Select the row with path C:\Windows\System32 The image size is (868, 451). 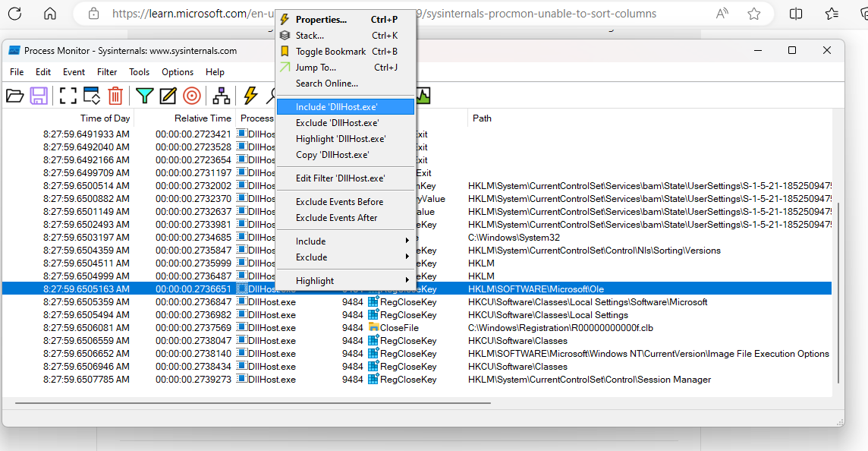point(417,238)
